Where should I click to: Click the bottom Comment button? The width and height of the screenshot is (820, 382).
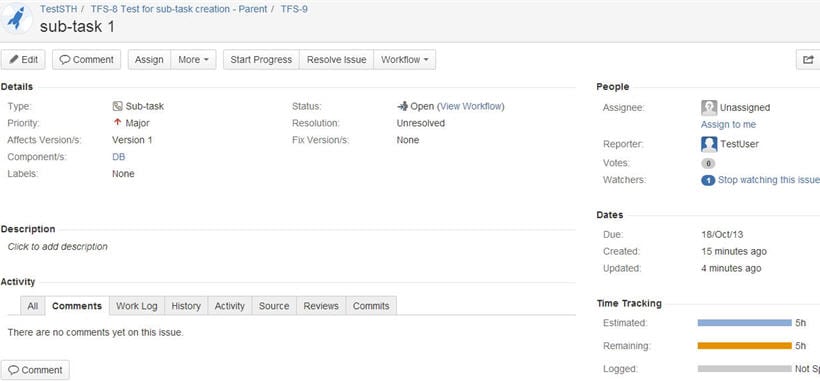tap(35, 370)
